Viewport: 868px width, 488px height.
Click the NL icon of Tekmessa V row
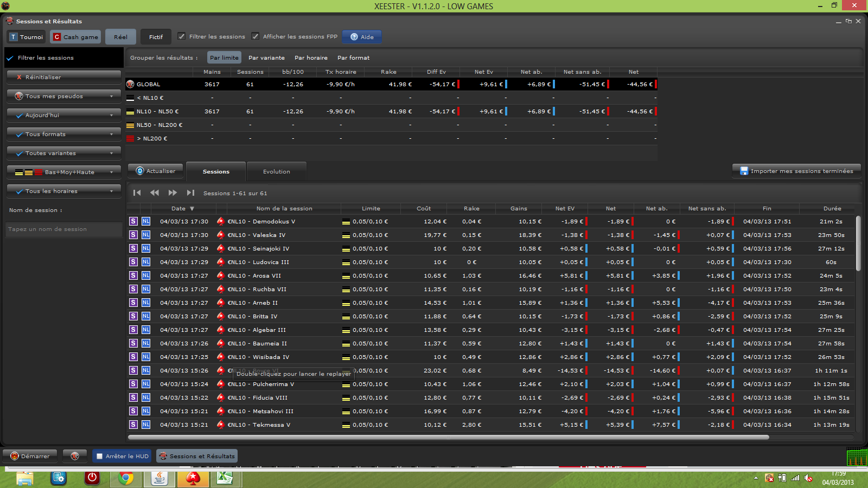pos(146,425)
